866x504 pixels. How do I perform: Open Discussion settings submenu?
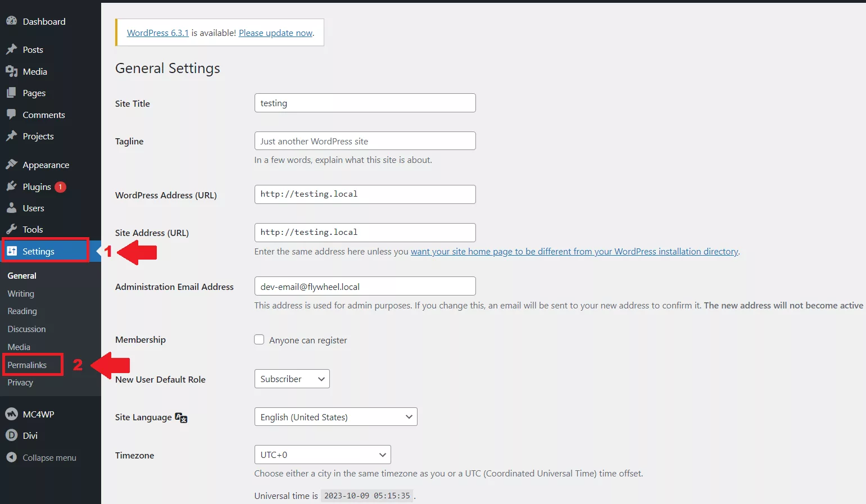[26, 329]
